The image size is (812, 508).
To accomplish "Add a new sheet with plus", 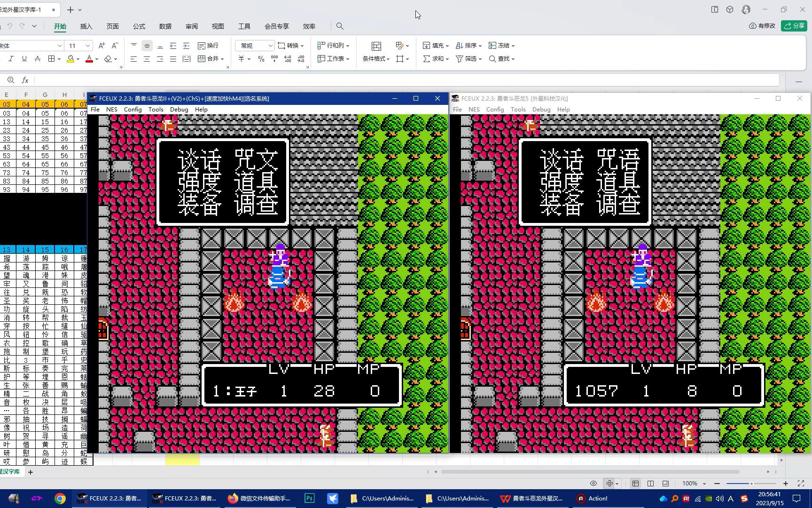I will (31, 472).
